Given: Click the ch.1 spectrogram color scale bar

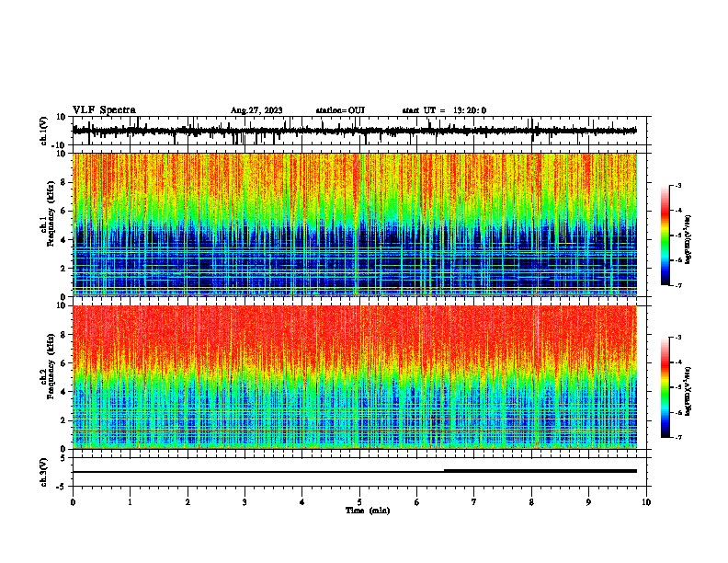Looking at the screenshot, I should coord(665,236).
